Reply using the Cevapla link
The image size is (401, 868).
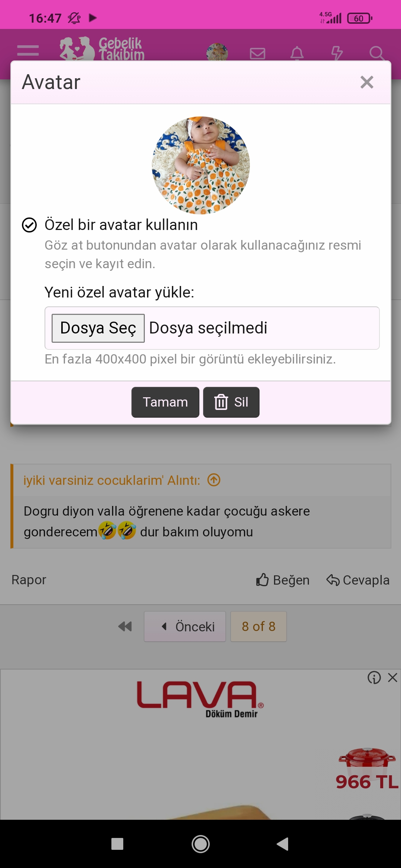(x=358, y=580)
